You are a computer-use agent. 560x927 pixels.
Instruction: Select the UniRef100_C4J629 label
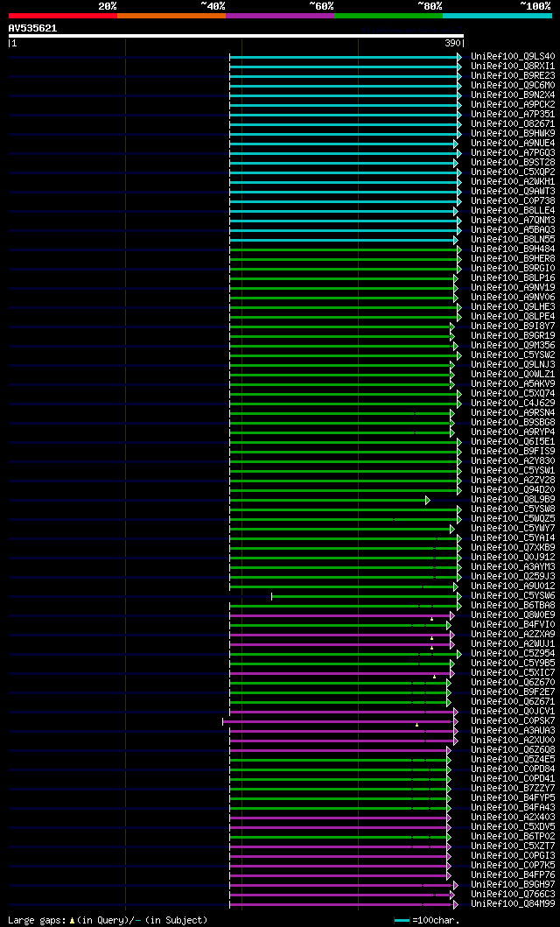coord(514,404)
